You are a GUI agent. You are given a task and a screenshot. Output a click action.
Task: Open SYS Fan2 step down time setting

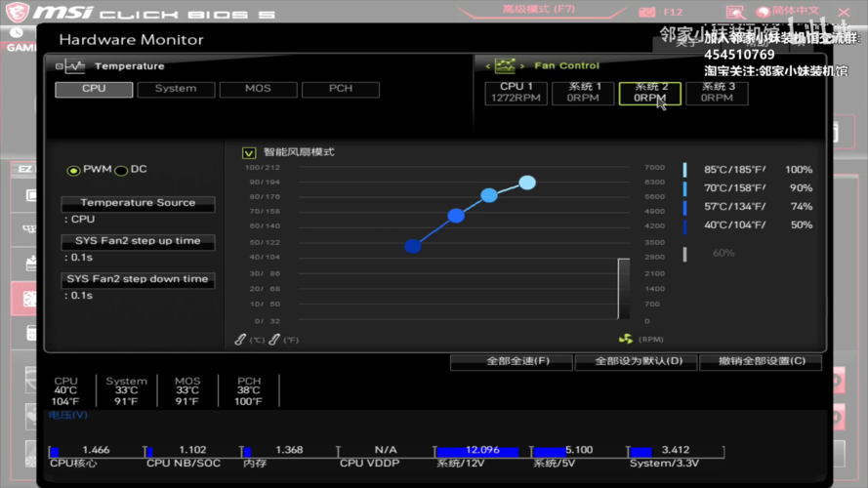coord(138,279)
